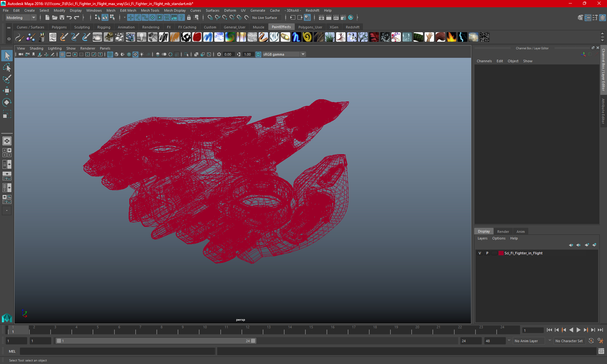Screen dimensions: 607x364
Task: Go to start of playback range
Action: pos(549,330)
